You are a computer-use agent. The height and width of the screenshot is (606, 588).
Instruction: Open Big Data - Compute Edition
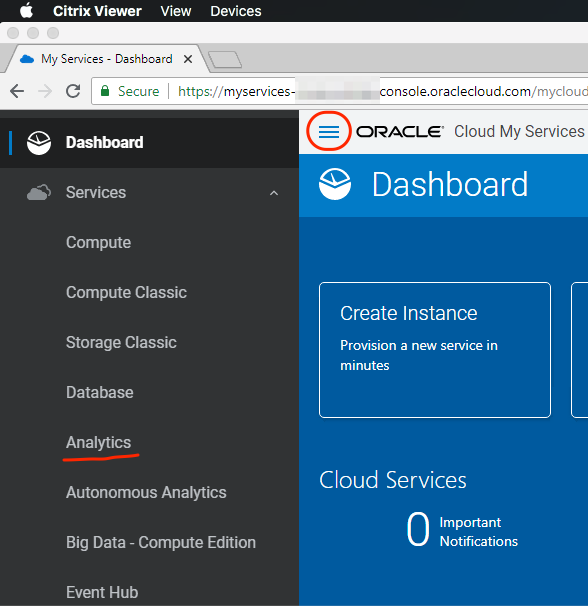[x=161, y=542]
